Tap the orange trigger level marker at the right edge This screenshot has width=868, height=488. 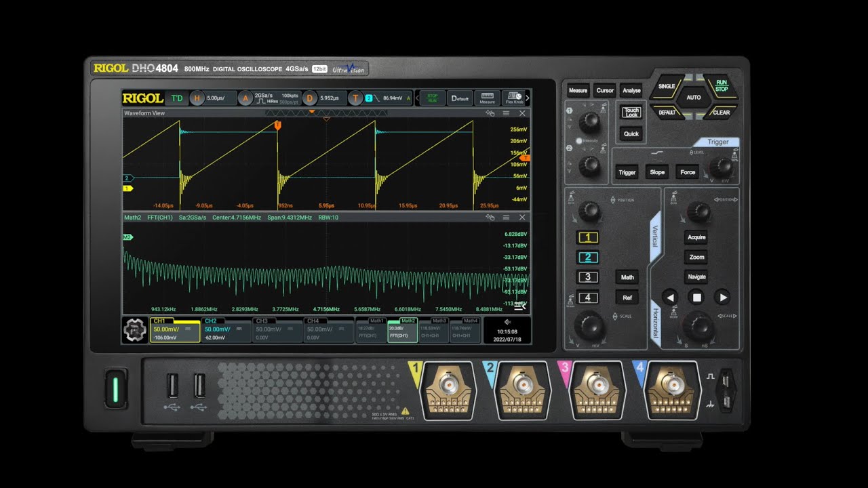526,158
